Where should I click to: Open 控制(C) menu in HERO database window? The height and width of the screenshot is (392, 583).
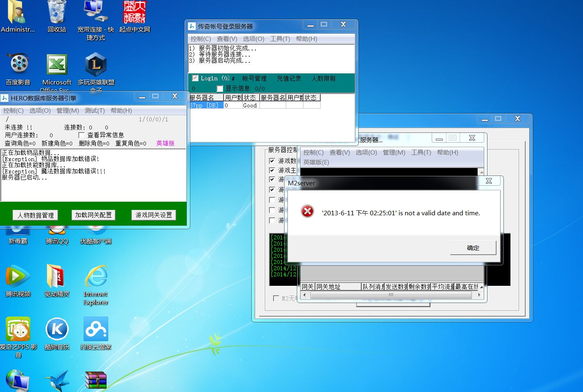tap(13, 111)
